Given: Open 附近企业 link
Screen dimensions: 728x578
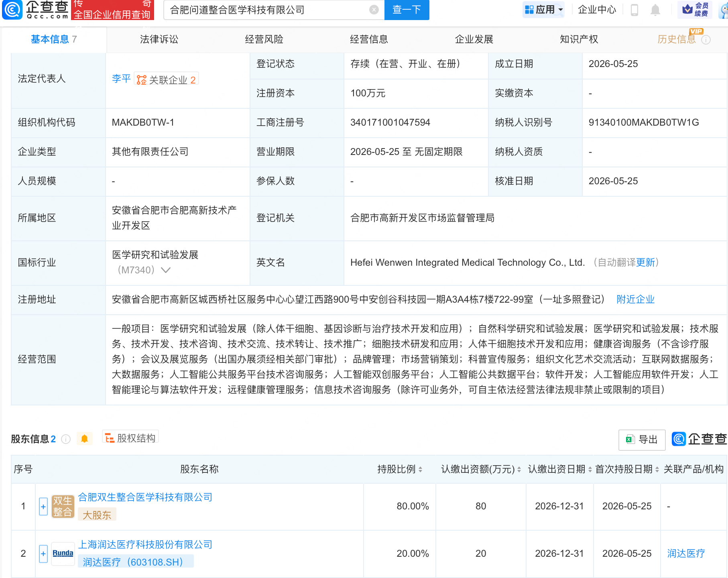Looking at the screenshot, I should 635,299.
